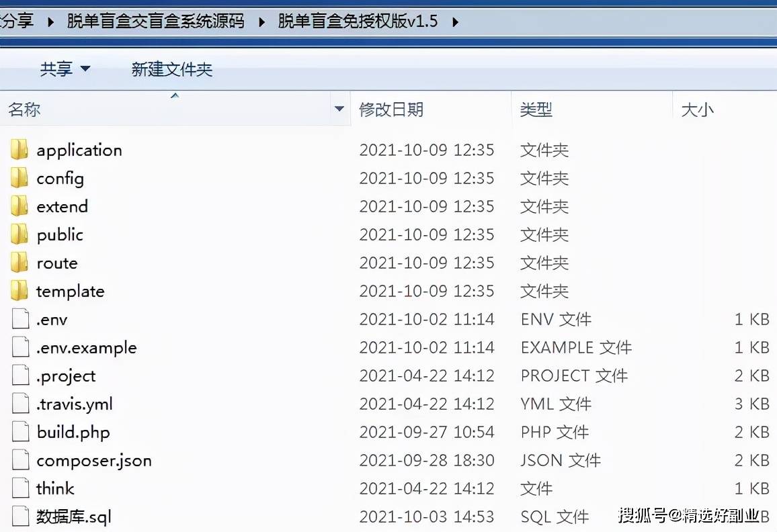Expand the 脱单盲盒免授权版v1.5 breadcrumb arrow
777x532 pixels.
[456, 21]
